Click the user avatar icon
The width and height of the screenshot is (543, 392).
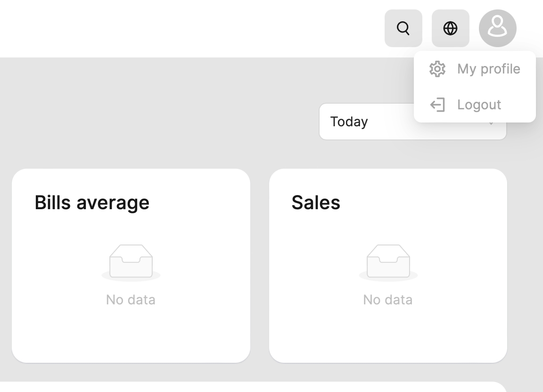pos(497,28)
